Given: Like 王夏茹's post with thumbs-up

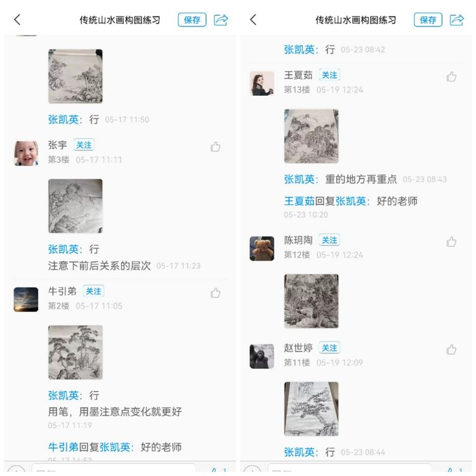Looking at the screenshot, I should pyautogui.click(x=451, y=77).
